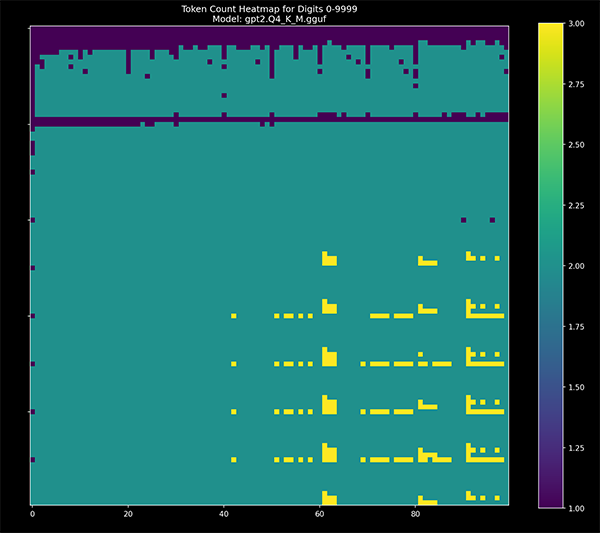This screenshot has width=600, height=533.
Task: Click the yellow top end of the colorbar
Action: tap(550, 28)
